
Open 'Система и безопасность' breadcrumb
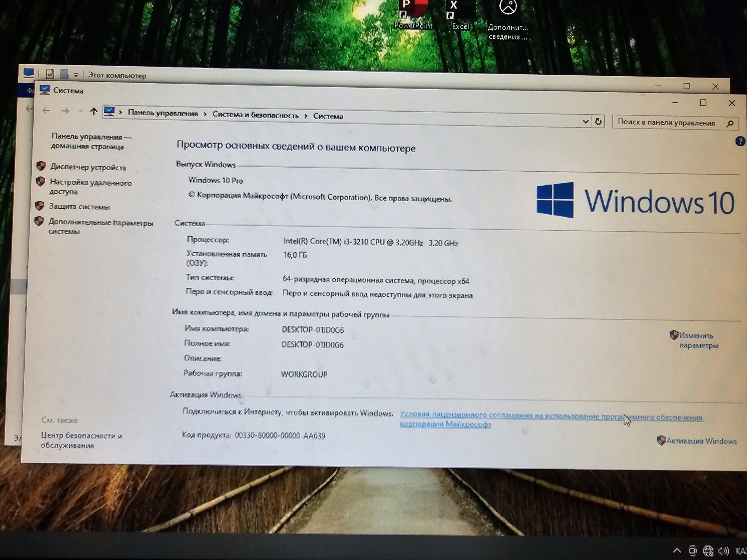click(x=255, y=115)
